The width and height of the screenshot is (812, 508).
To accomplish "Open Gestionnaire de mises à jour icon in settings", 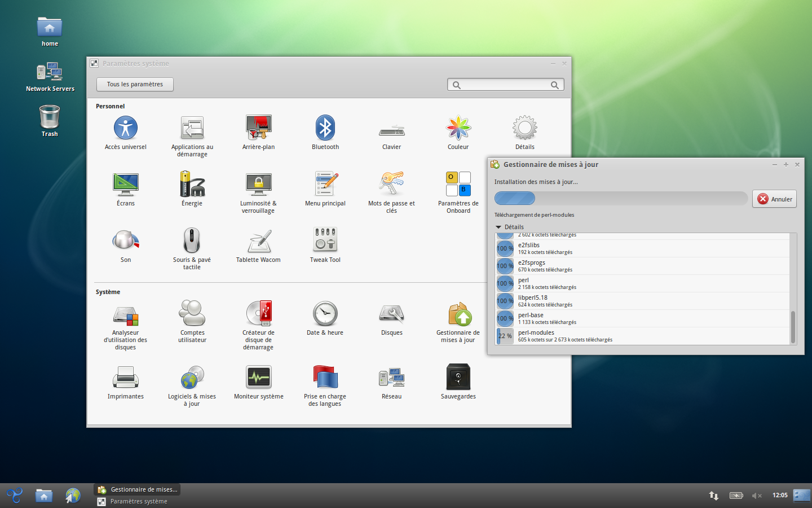I will 458,323.
